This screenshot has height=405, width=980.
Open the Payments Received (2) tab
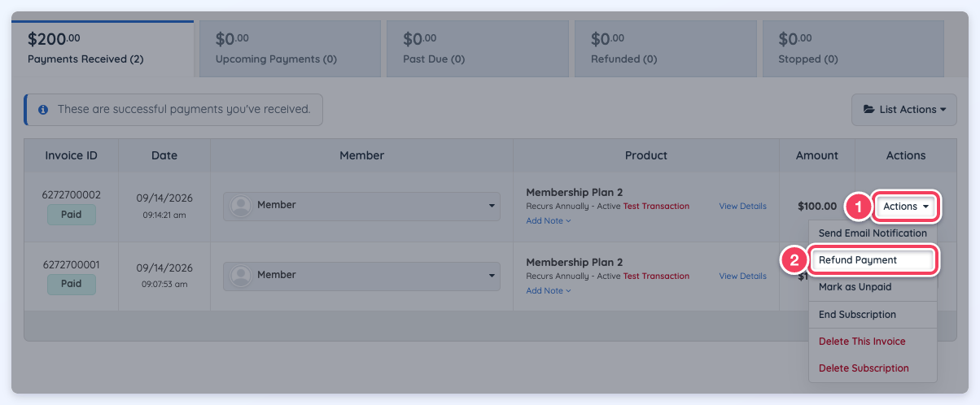103,49
